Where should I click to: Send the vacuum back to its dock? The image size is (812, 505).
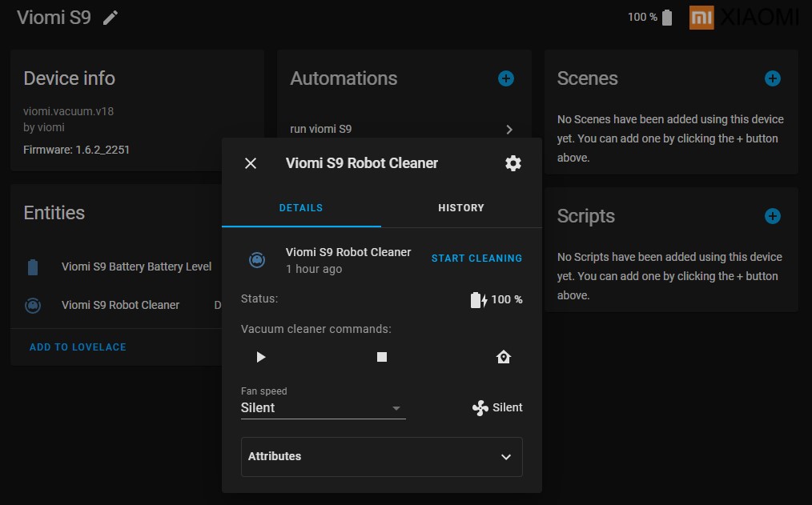[504, 357]
